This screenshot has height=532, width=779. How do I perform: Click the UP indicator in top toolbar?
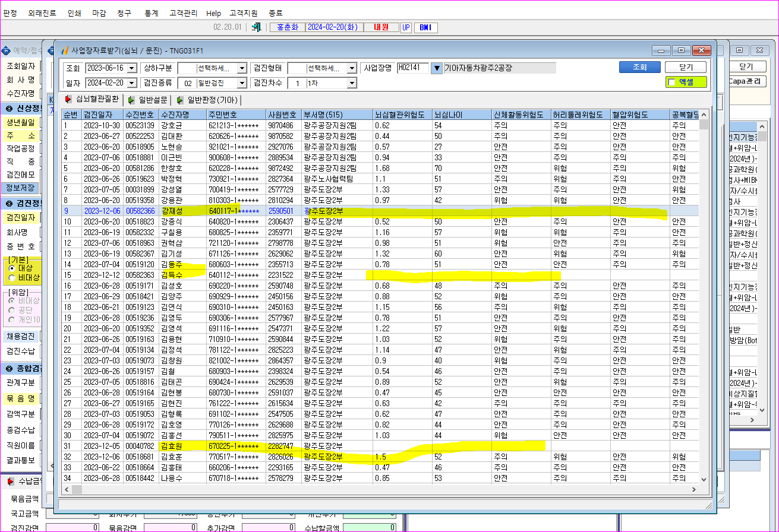tap(406, 27)
